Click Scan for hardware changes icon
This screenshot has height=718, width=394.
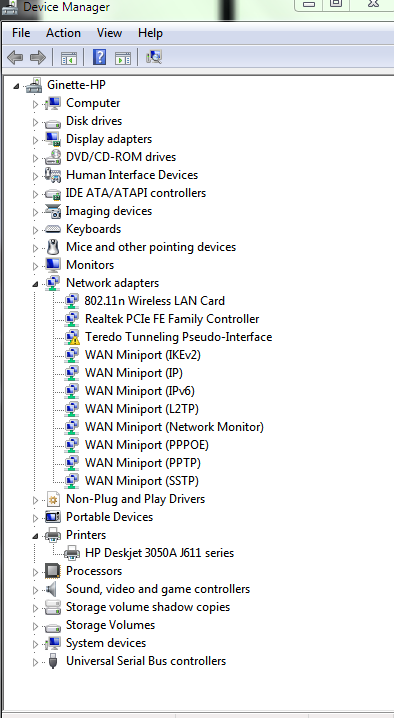(154, 57)
